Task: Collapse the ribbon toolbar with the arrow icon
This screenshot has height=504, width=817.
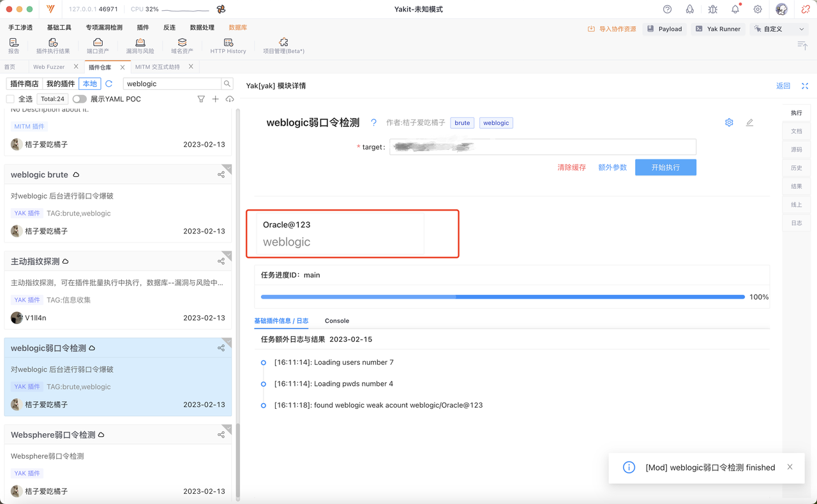Action: [x=802, y=45]
